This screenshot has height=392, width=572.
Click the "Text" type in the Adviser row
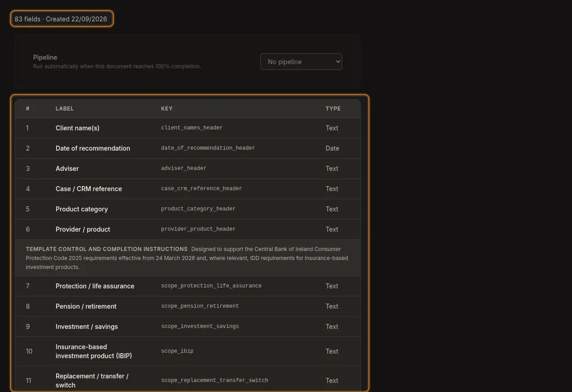coord(332,169)
